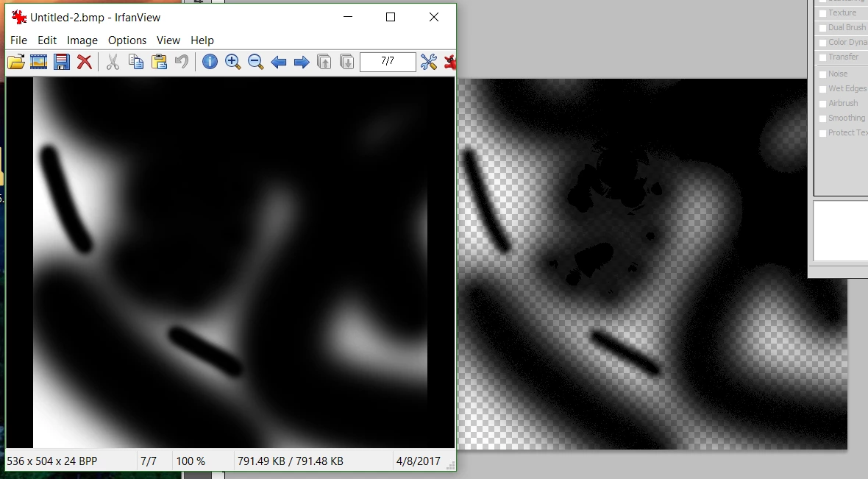Click the brush preview box in brush panel
The height and width of the screenshot is (479, 868).
tap(840, 231)
